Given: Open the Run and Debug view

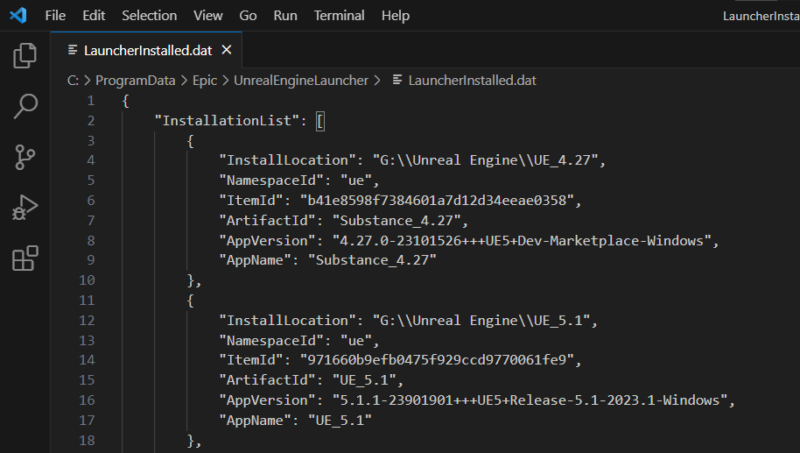Looking at the screenshot, I should pos(24,207).
